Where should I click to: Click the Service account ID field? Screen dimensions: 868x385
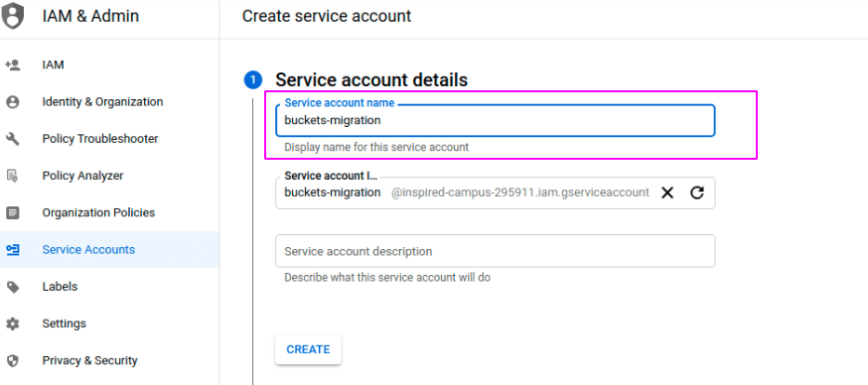495,192
